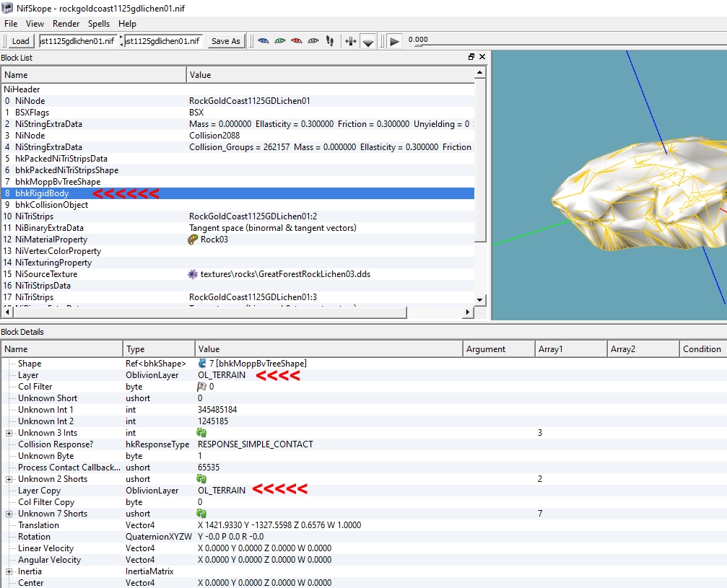Viewport: 727px width, 588px height.
Task: Open the File menu
Action: click(11, 24)
